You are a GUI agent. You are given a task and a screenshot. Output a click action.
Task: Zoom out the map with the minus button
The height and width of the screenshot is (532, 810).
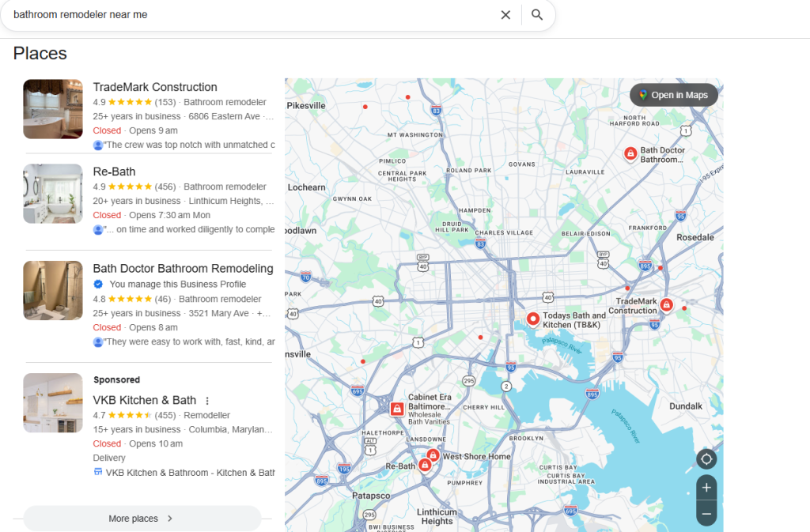(706, 514)
